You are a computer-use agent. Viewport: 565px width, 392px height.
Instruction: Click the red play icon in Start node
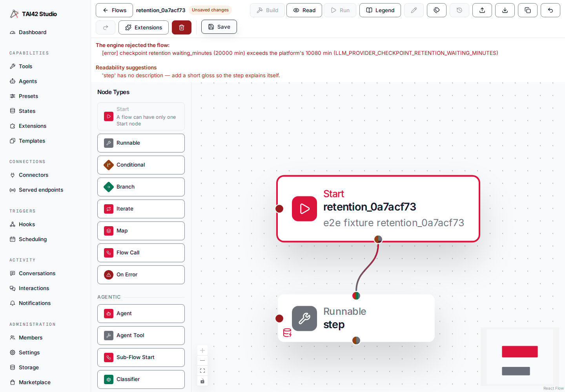tap(304, 209)
